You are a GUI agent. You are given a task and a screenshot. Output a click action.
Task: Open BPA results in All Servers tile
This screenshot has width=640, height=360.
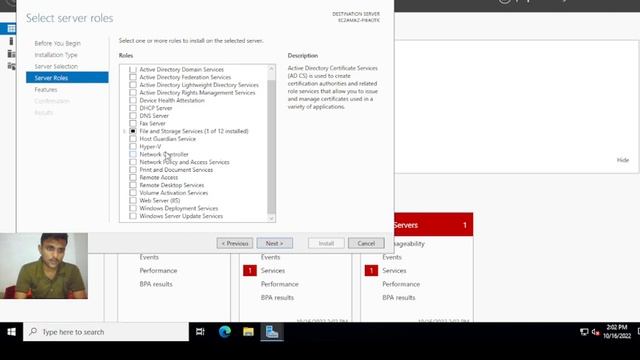click(x=399, y=298)
